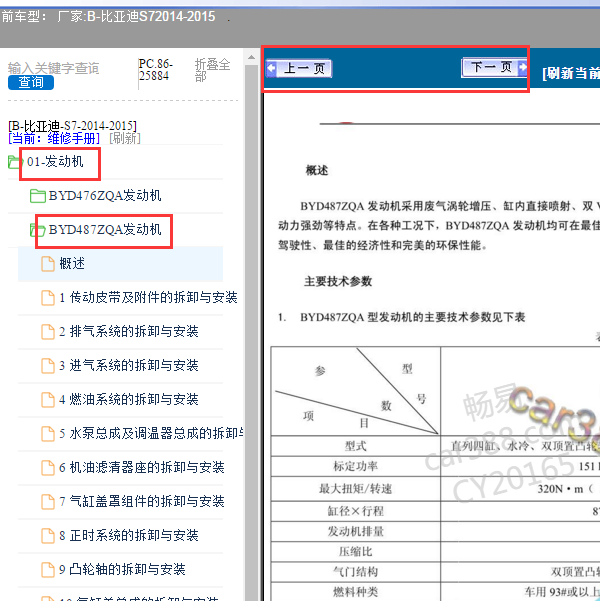Collapse the BYD487ZQA发动机 folder icon
The image size is (600, 601).
(38, 230)
